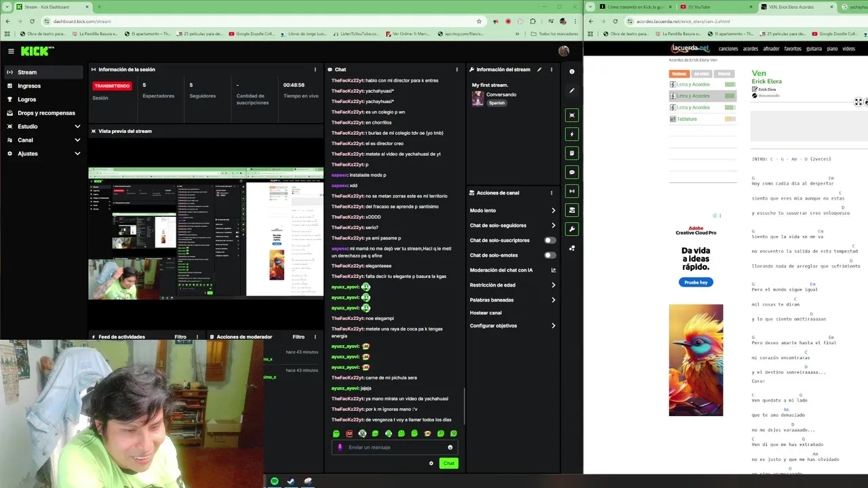
Task: Open Información del stream three-dot menu
Action: click(551, 69)
